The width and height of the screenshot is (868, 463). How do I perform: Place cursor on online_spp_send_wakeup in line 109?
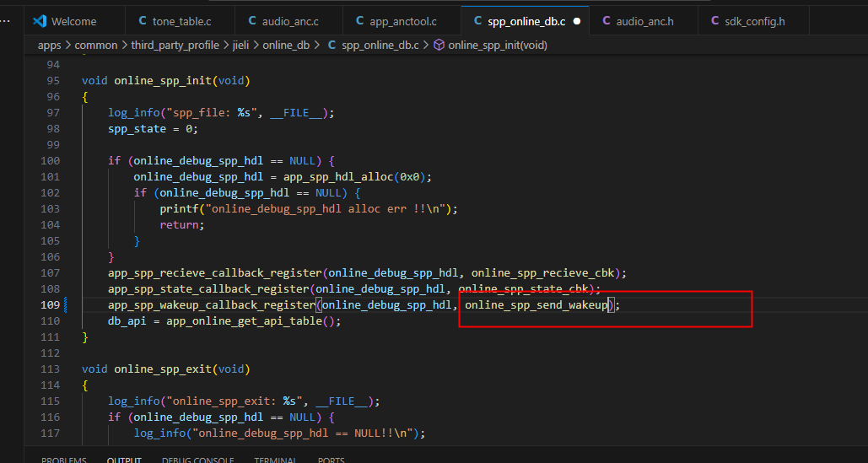536,304
